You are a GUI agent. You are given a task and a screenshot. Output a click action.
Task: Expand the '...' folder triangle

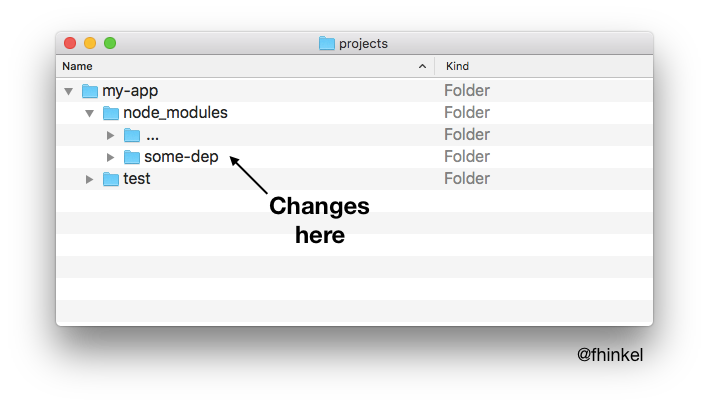pos(110,135)
